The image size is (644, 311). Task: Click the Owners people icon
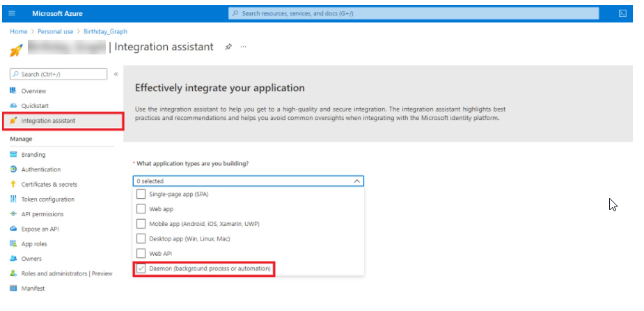tap(13, 258)
